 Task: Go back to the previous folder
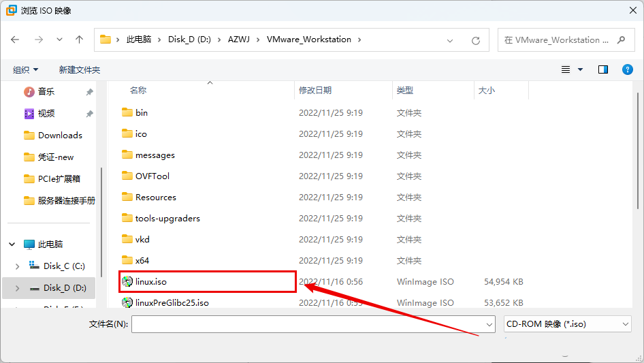pos(15,40)
